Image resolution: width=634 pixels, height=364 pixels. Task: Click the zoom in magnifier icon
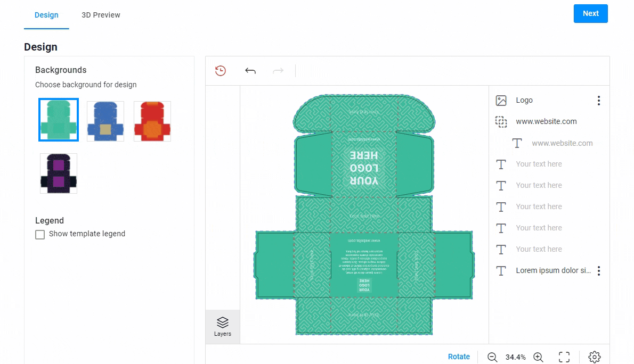[x=538, y=357]
